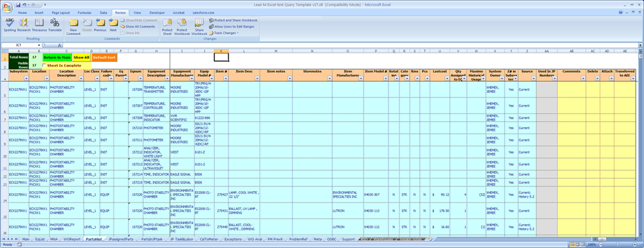
Task: Click the vertical scrollbar of the sheet
Action: (x=641, y=144)
